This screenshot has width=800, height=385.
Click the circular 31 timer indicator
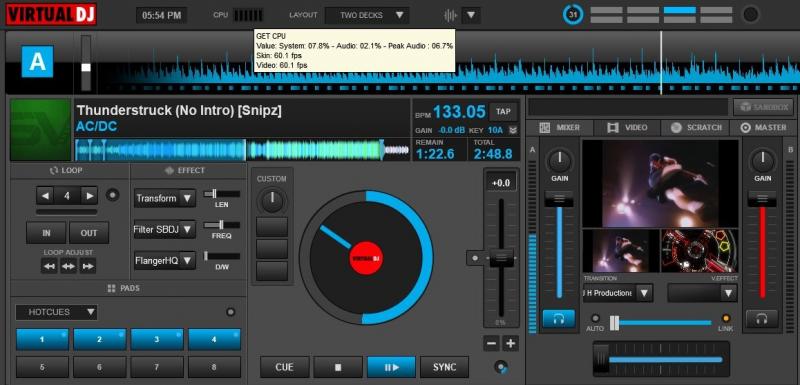point(573,15)
